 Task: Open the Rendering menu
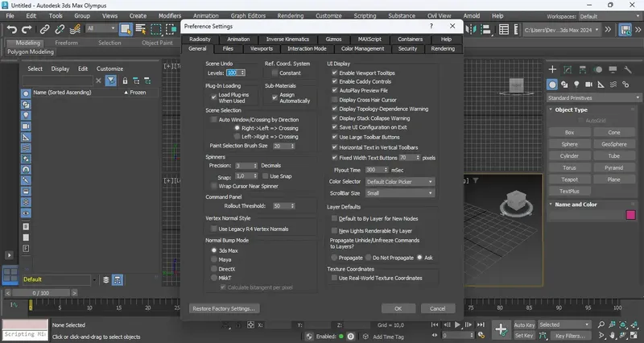pos(291,15)
